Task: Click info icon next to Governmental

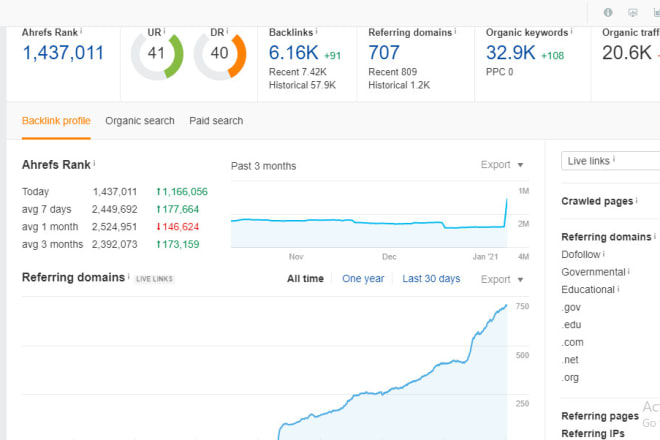Action: pyautogui.click(x=628, y=271)
